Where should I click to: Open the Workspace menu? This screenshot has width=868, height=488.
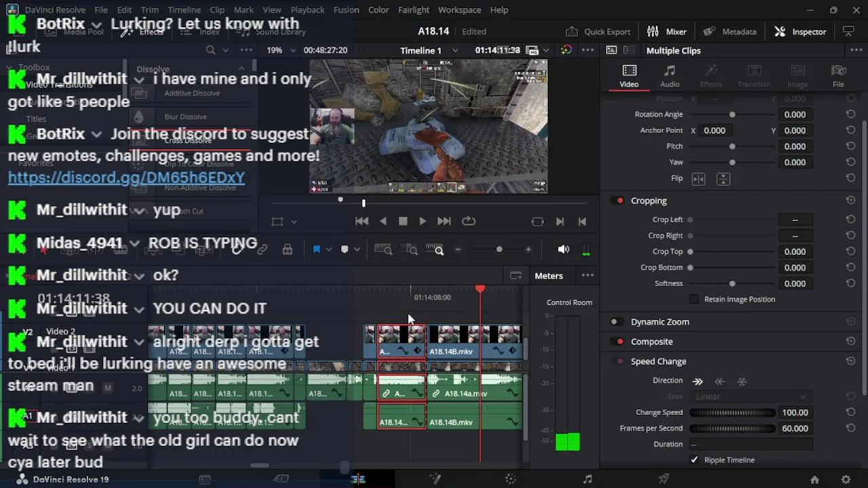tap(460, 9)
